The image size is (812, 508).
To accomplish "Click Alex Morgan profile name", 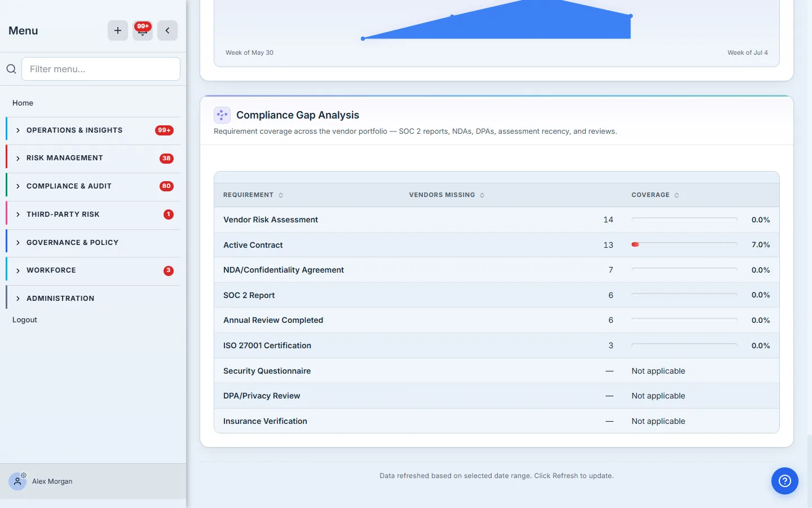I will tap(52, 481).
